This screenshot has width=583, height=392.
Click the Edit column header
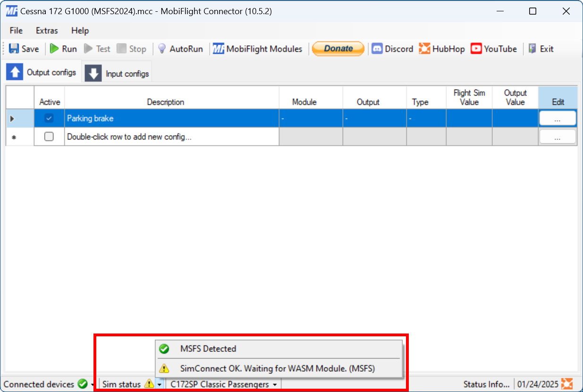558,98
